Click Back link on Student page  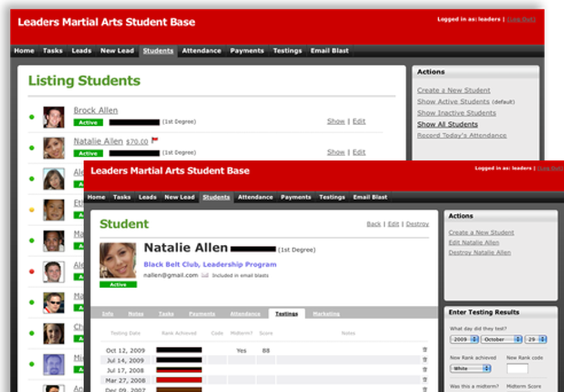pos(373,224)
